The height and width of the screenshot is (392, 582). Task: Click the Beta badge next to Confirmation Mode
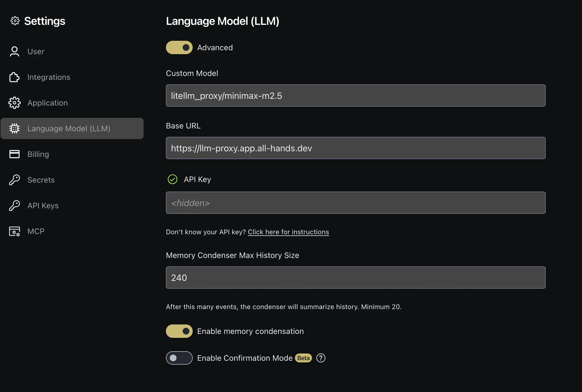click(303, 358)
